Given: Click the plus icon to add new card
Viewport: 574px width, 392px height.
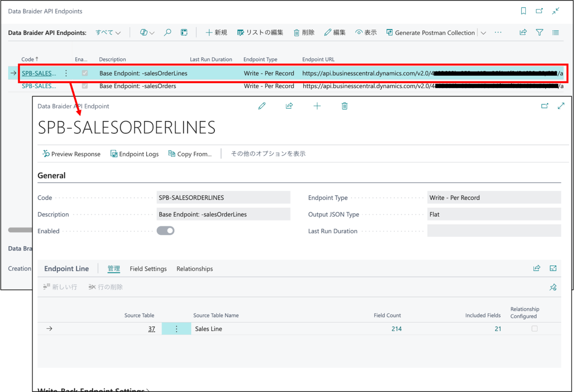Looking at the screenshot, I should (317, 106).
